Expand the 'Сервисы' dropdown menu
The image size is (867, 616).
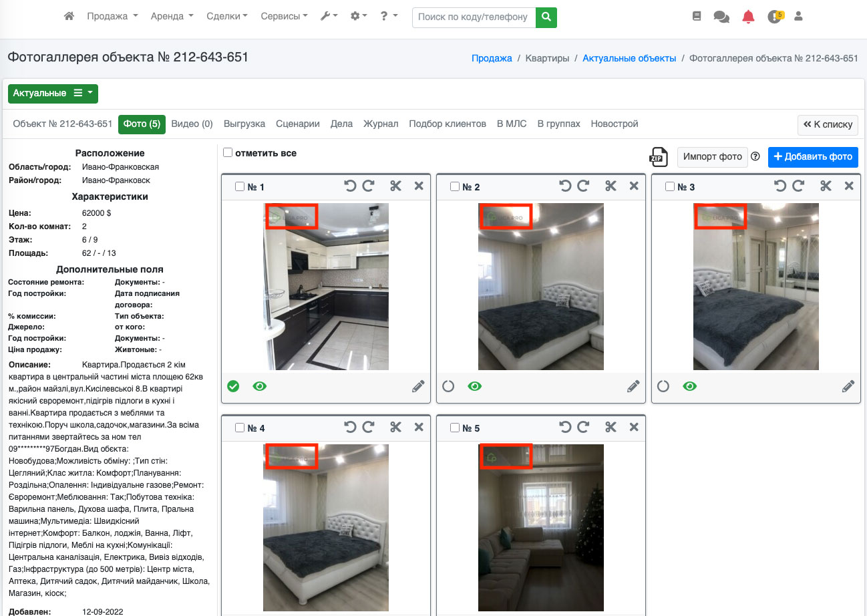(x=284, y=17)
